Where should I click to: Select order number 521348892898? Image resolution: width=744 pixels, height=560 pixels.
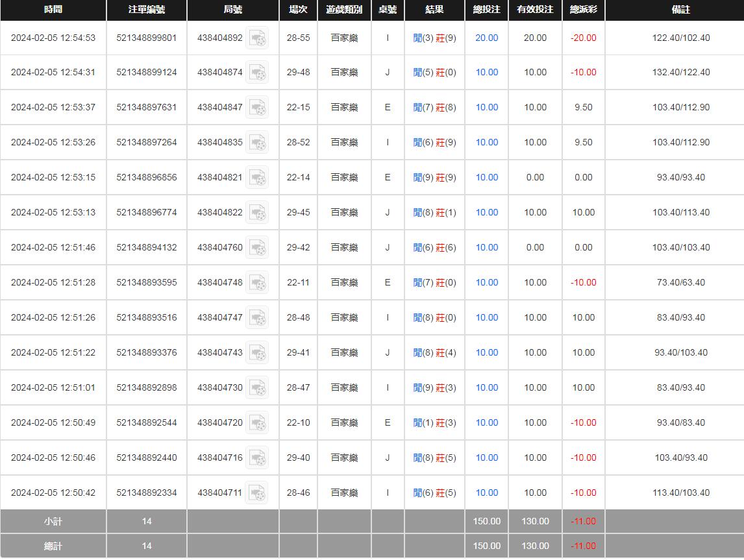(147, 388)
